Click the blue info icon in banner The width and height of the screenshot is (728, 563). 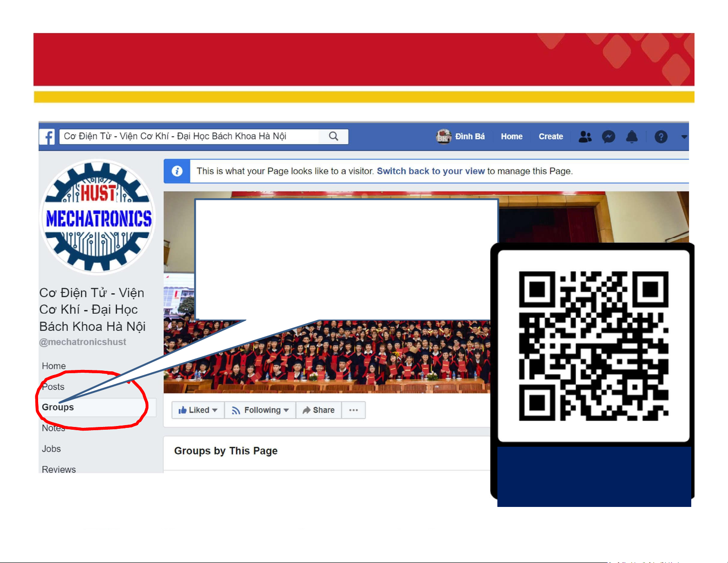pyautogui.click(x=177, y=171)
